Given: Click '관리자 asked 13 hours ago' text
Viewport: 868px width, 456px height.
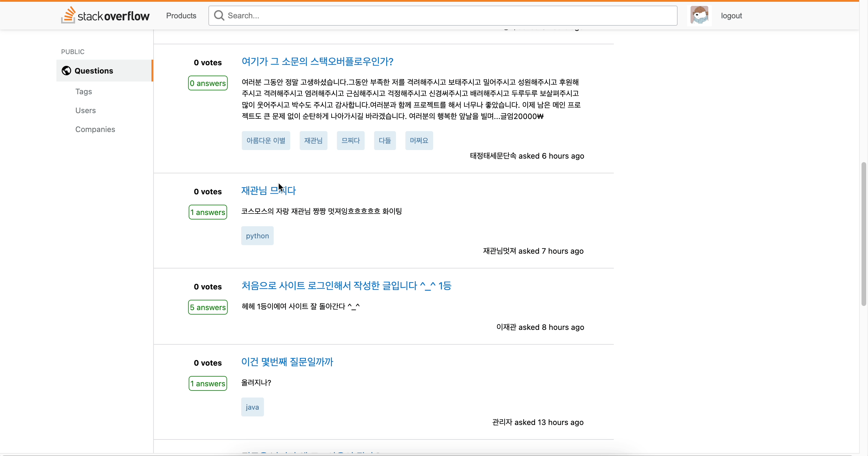Looking at the screenshot, I should pyautogui.click(x=538, y=422).
